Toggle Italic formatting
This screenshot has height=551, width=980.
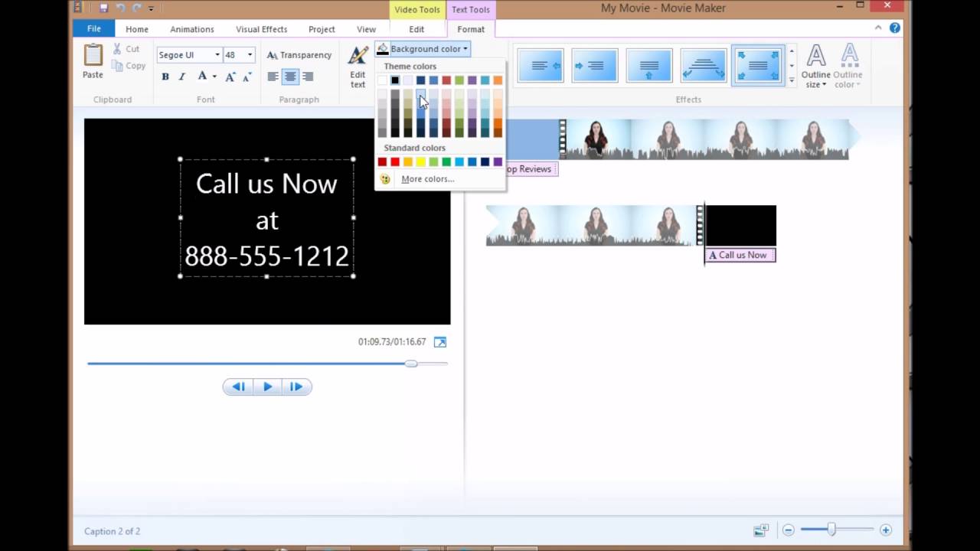[181, 77]
